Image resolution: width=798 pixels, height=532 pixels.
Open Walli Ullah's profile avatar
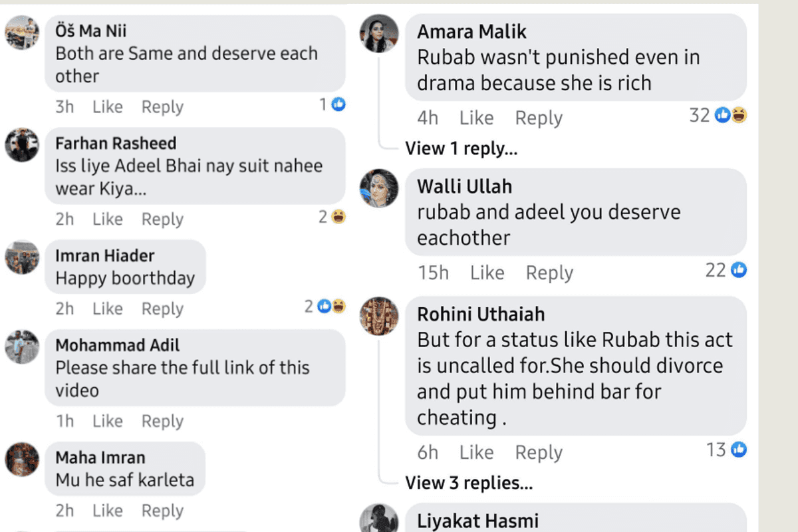(x=379, y=188)
